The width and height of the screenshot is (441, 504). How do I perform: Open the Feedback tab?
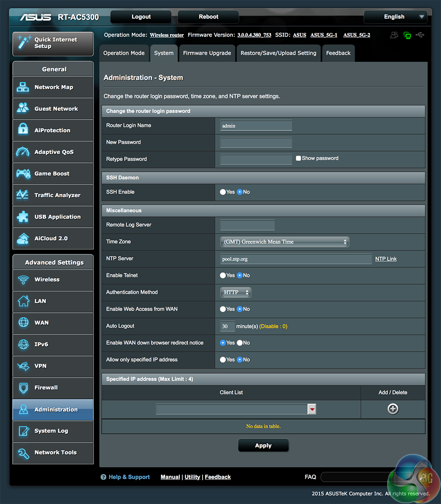338,53
